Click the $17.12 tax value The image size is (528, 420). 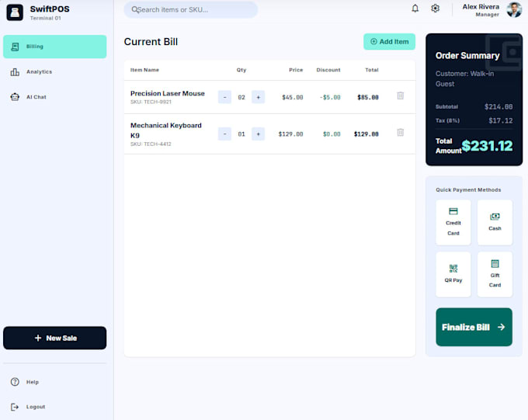(501, 120)
